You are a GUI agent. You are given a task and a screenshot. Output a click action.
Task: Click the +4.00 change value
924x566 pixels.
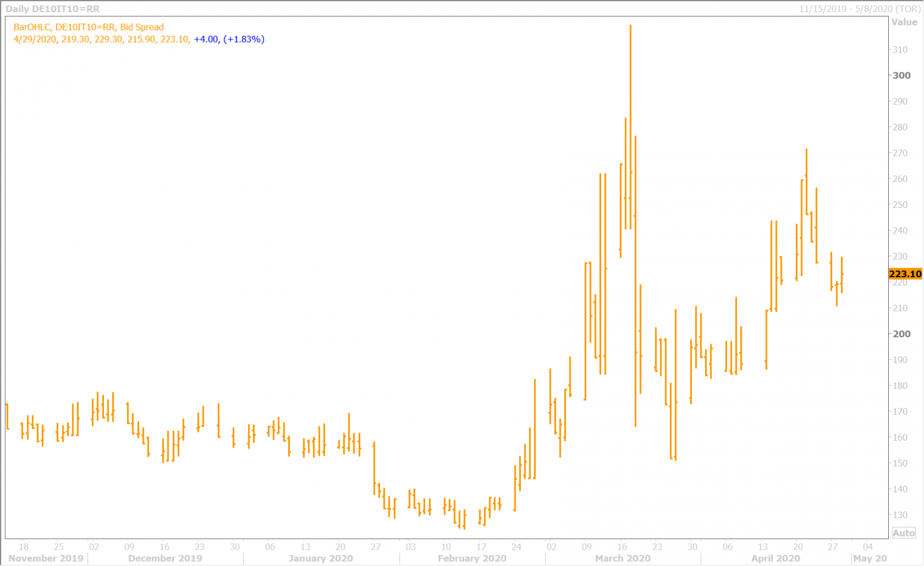206,39
